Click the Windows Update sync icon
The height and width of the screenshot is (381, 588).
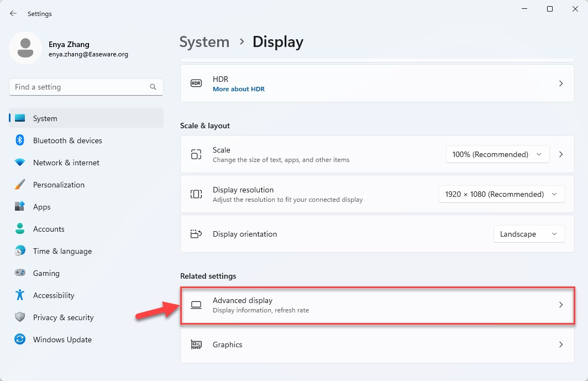tap(20, 339)
